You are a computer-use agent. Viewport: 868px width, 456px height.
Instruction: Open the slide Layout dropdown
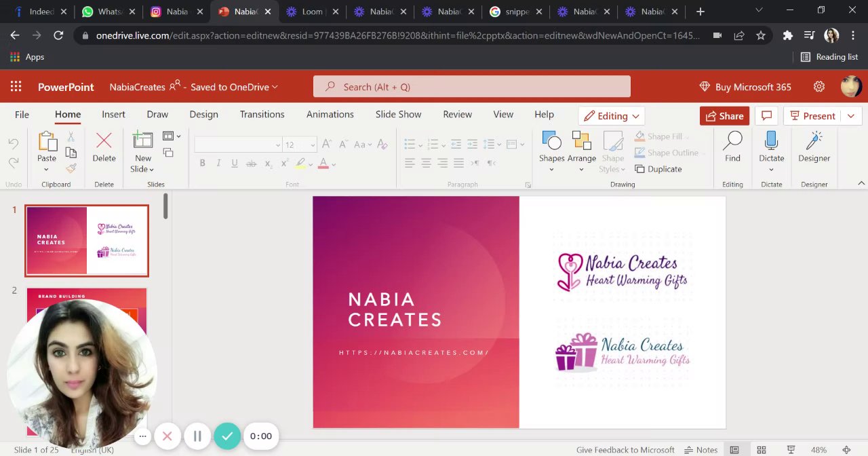172,136
